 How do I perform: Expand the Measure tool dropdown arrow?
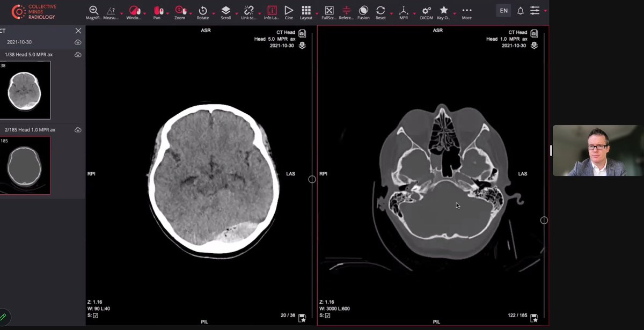click(122, 13)
